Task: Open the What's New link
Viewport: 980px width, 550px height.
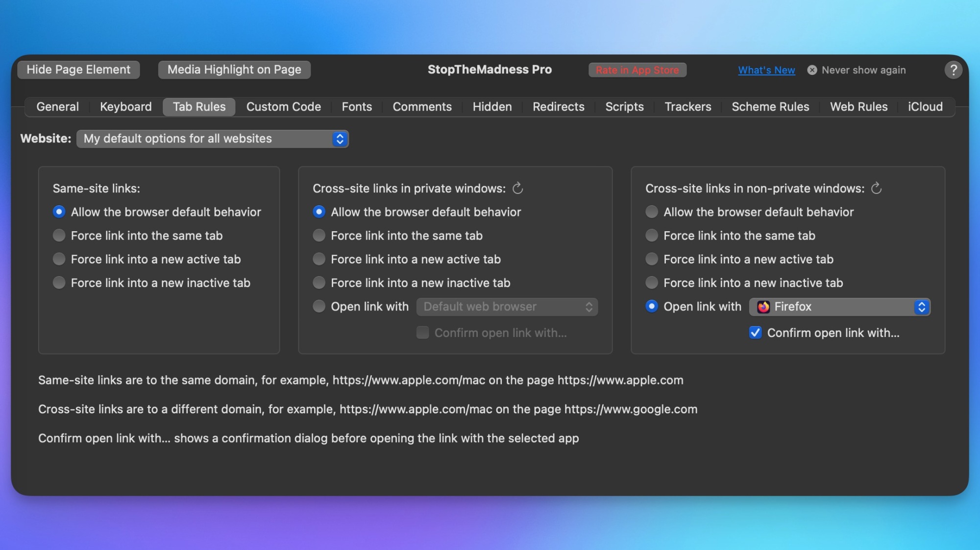Action: 766,70
